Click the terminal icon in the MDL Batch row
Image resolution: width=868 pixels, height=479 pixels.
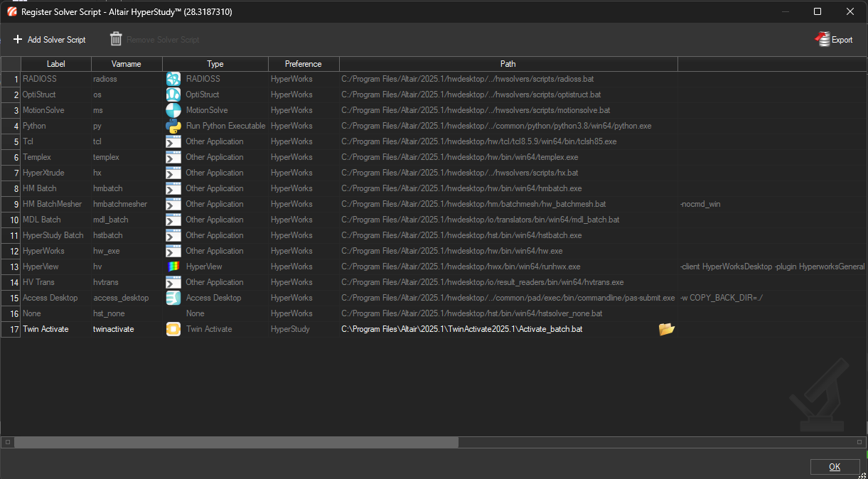pos(173,220)
